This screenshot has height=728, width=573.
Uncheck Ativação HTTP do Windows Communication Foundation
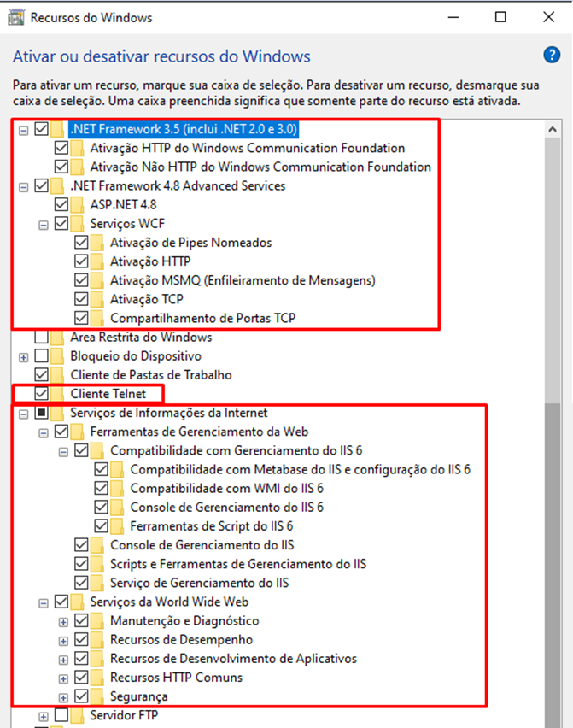click(x=61, y=148)
